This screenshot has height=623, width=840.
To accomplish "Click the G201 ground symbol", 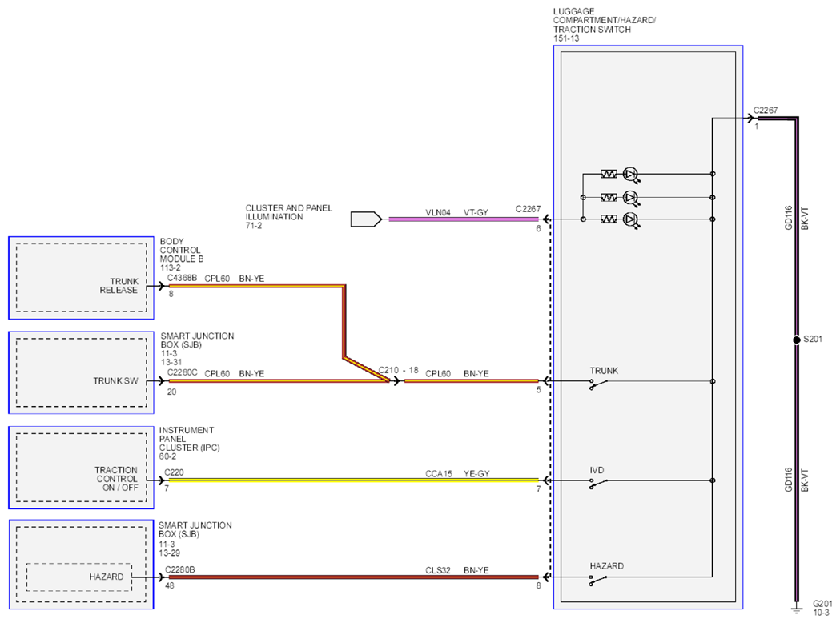I will pyautogui.click(x=797, y=609).
